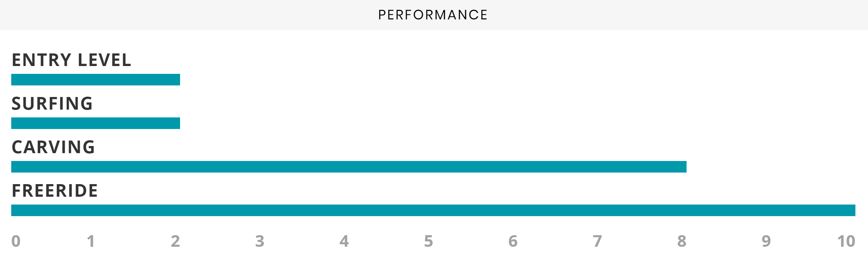The image size is (868, 259).
Task: Click the 1 on the scale axis
Action: pos(91,241)
